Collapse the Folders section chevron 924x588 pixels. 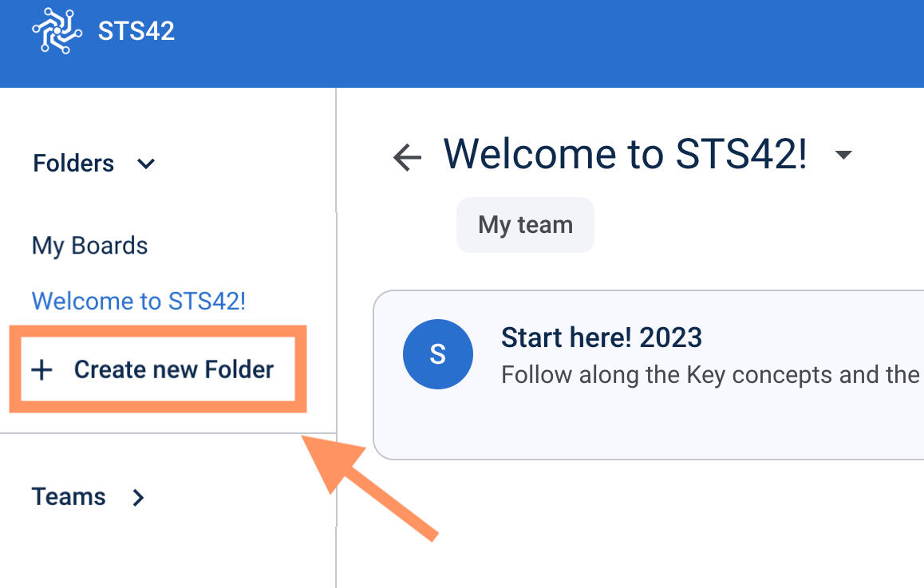coord(145,164)
